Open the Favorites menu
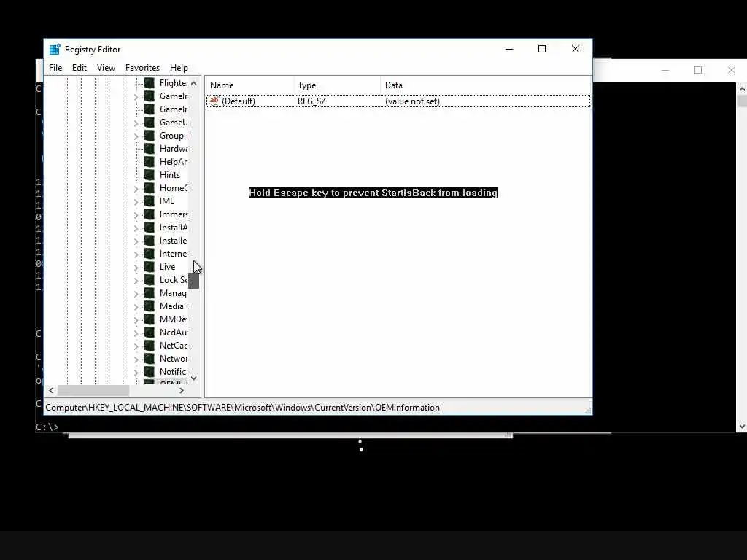The width and height of the screenshot is (747, 560). click(x=142, y=68)
